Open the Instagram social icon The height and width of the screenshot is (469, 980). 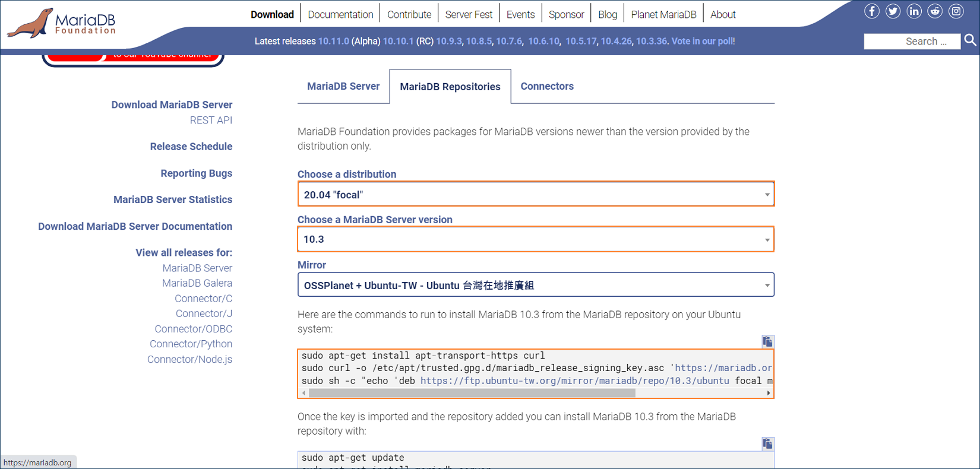pos(956,11)
